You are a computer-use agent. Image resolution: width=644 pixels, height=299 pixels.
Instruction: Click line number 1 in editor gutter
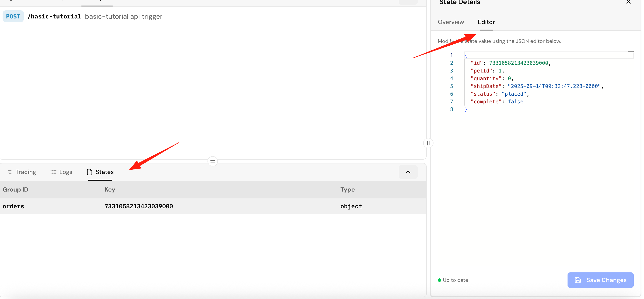[451, 55]
